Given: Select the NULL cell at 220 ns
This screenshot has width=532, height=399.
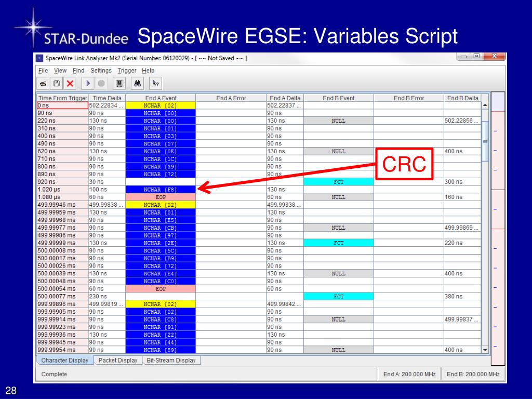Looking at the screenshot, I should pyautogui.click(x=339, y=121).
